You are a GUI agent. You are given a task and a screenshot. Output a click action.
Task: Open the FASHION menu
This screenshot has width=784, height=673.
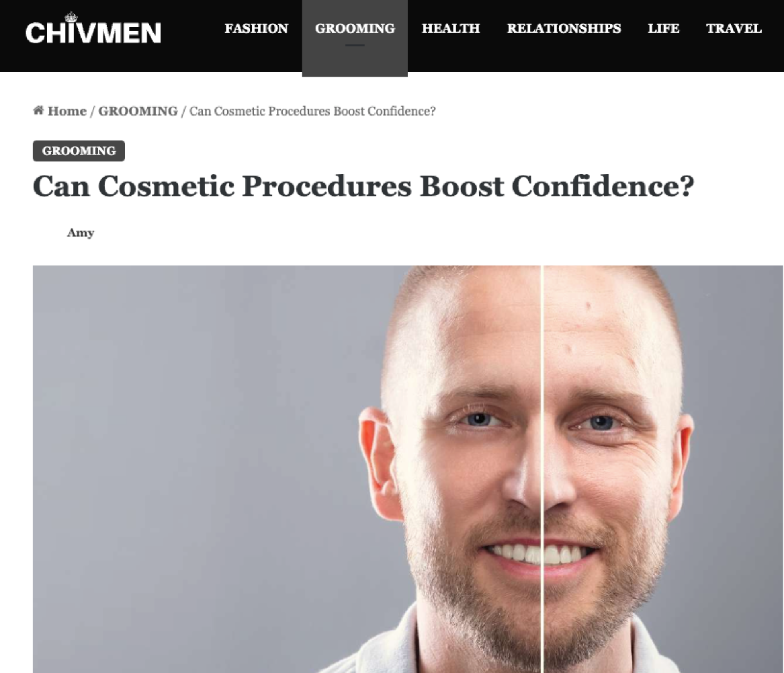coord(256,28)
